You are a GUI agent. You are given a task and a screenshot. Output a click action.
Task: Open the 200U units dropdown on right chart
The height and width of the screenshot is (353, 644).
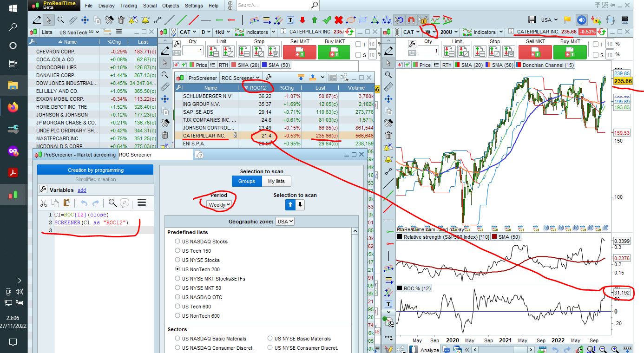(448, 32)
